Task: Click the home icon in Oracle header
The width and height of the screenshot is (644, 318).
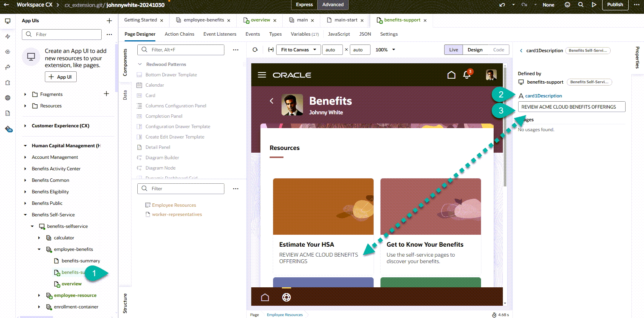Action: tap(451, 75)
